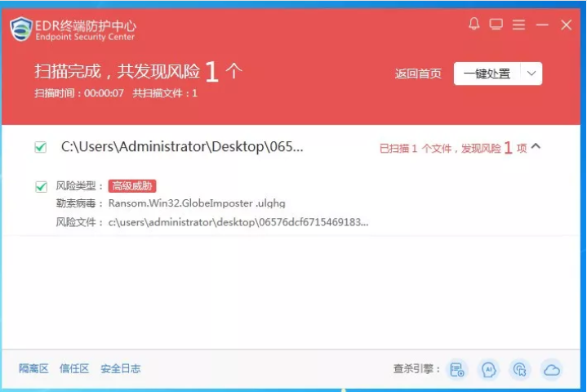
Task: Open dropdown arrow next to 一键处置
Action: [x=531, y=73]
